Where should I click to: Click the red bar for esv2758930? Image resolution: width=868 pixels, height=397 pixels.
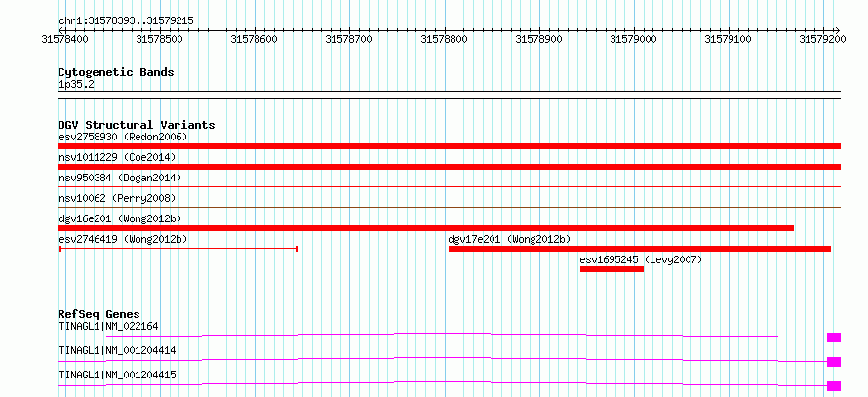(449, 146)
